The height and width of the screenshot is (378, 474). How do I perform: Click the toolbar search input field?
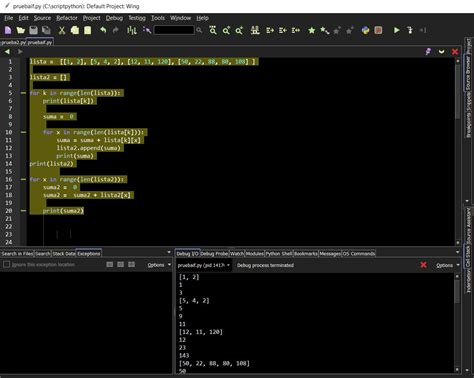174,30
